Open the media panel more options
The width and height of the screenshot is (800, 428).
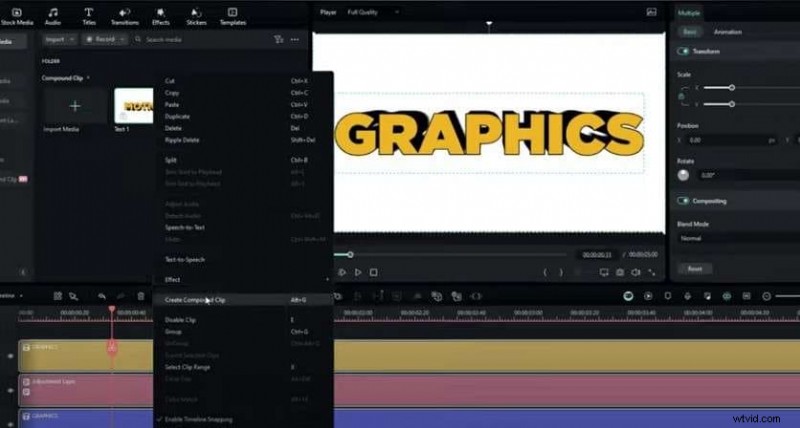point(295,39)
